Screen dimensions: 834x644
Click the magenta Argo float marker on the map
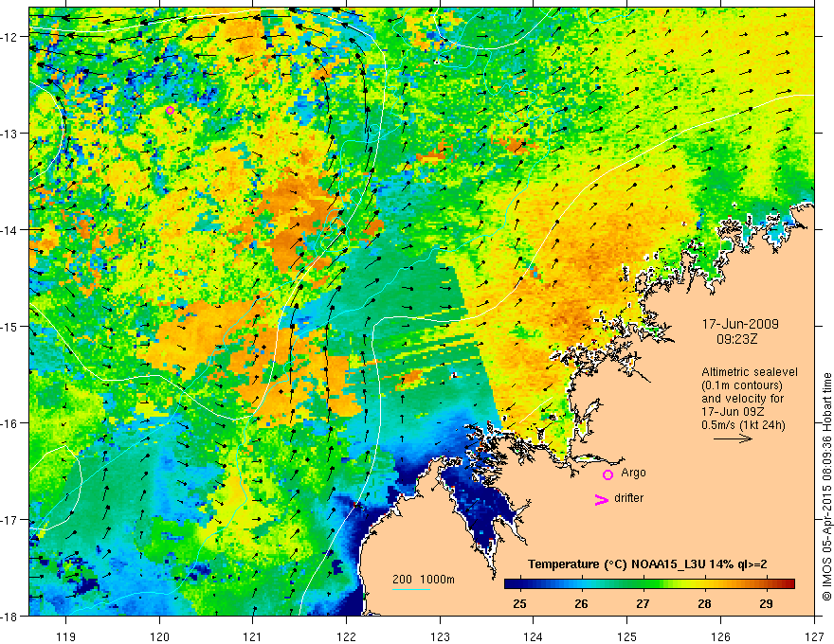pyautogui.click(x=171, y=111)
